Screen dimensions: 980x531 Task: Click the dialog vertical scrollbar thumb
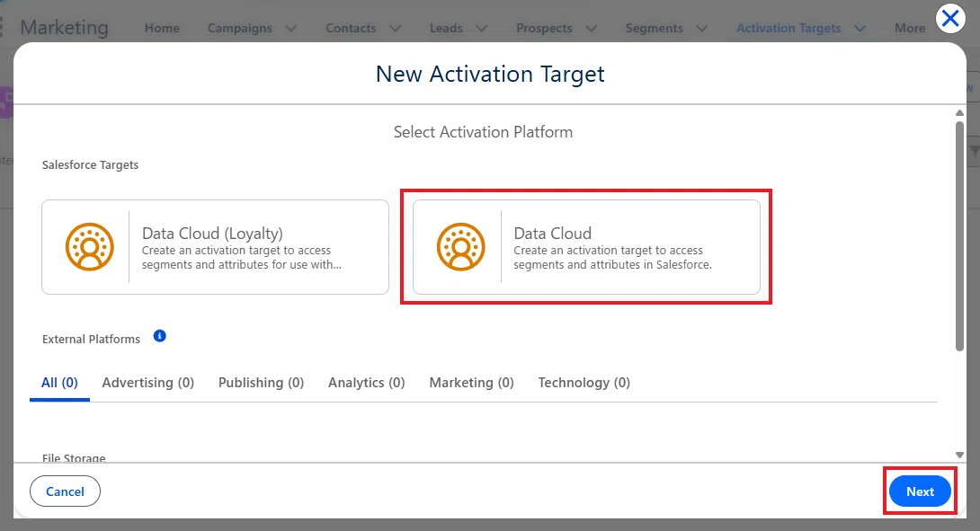959,236
